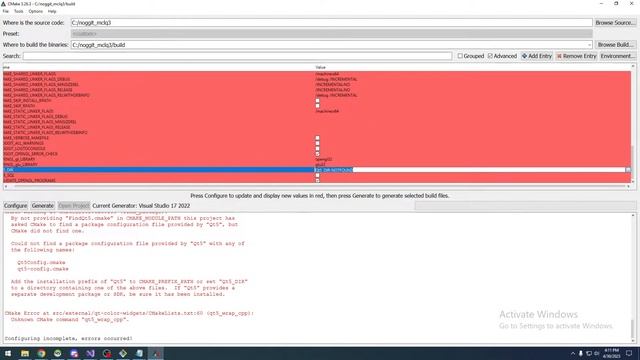The width and height of the screenshot is (640, 360).
Task: Click the CMake icon in the taskbar
Action: pyautogui.click(x=156, y=353)
